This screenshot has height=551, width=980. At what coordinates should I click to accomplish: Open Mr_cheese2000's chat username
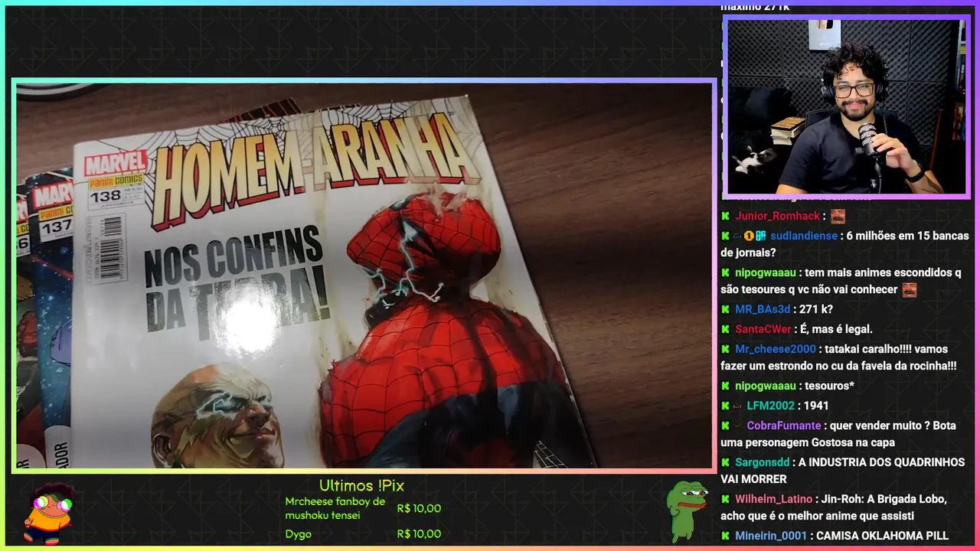pos(776,349)
